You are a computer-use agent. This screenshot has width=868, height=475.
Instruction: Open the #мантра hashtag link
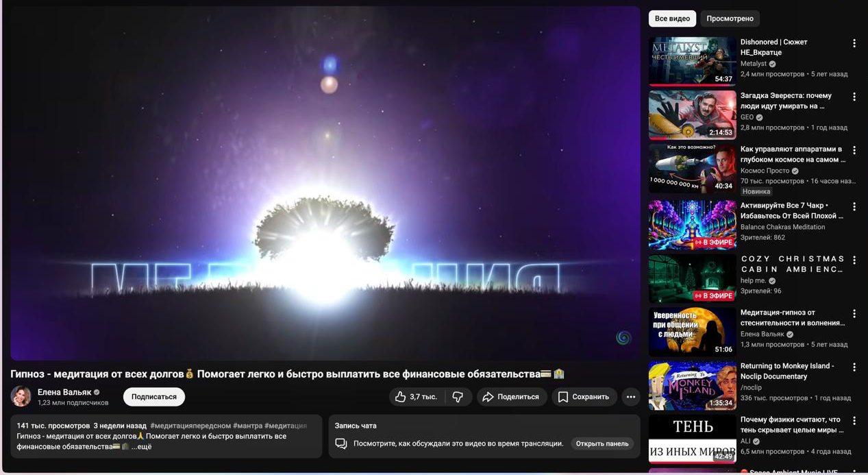click(x=247, y=426)
